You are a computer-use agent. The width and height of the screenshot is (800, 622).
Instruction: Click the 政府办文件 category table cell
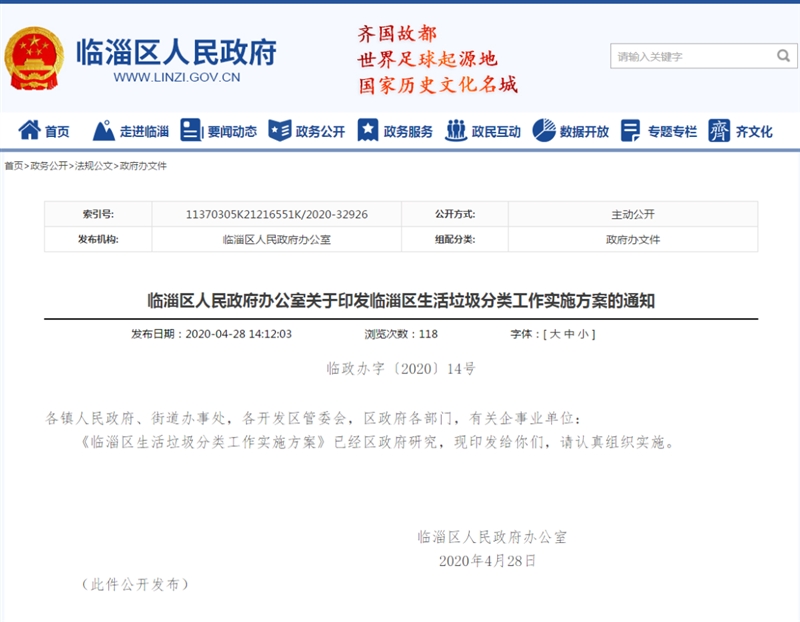[633, 239]
